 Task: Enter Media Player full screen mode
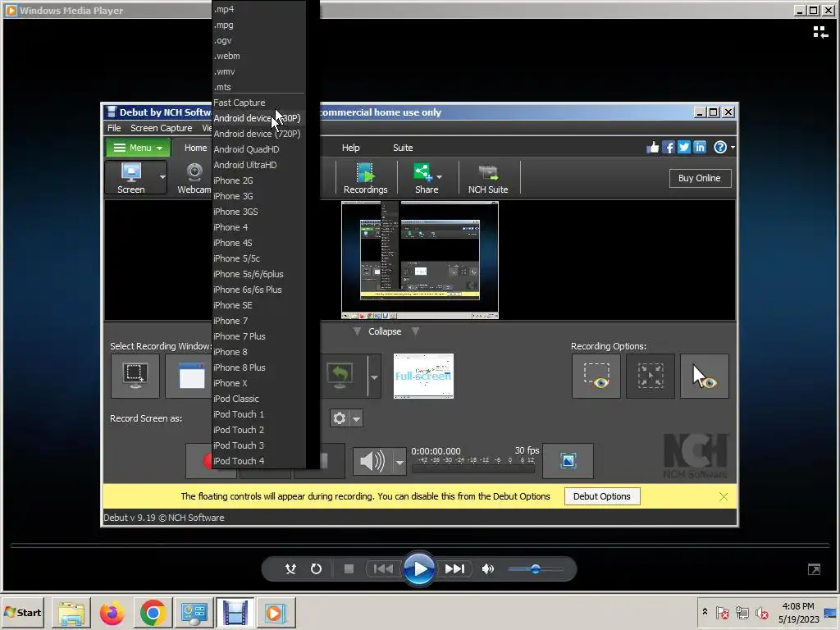[815, 569]
